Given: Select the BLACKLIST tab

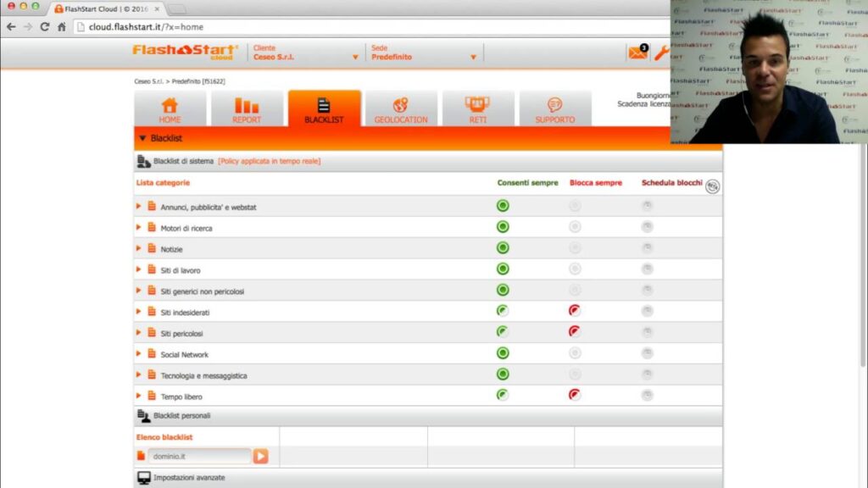Looking at the screenshot, I should pos(325,109).
